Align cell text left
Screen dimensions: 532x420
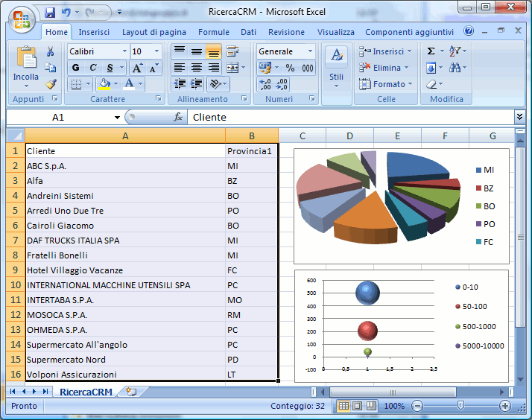point(180,68)
